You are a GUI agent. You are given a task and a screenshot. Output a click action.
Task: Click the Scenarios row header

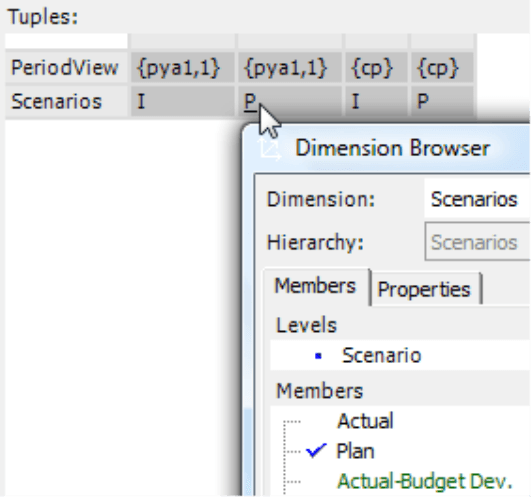pos(66,101)
